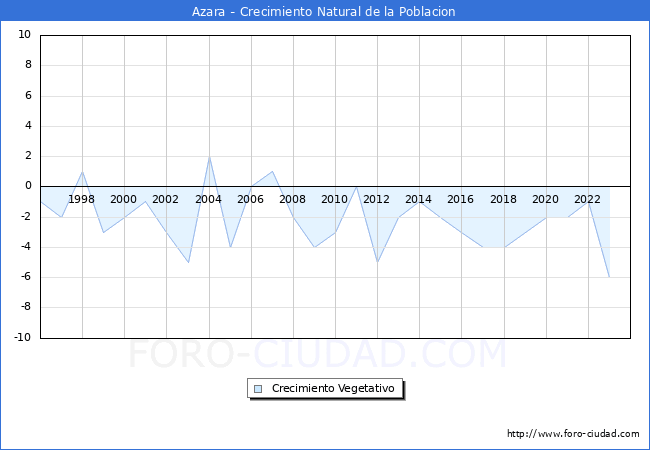Click the 2022 x-axis year label
Screen dimensions: 650x450
click(587, 199)
